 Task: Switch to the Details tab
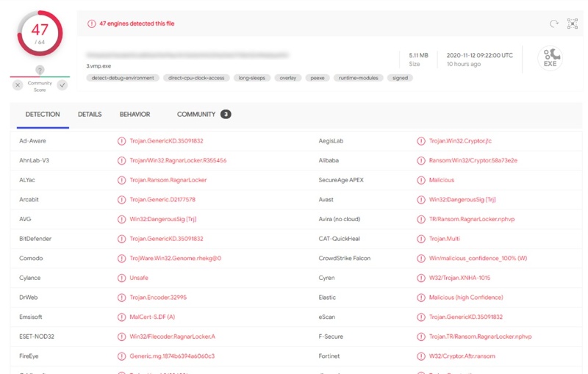(x=90, y=115)
